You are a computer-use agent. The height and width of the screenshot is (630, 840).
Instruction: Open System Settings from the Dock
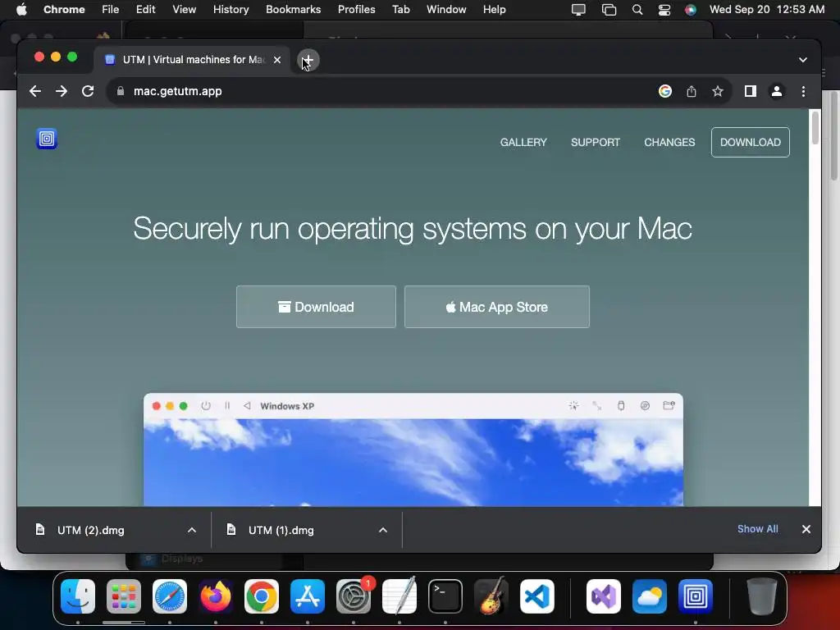point(354,596)
